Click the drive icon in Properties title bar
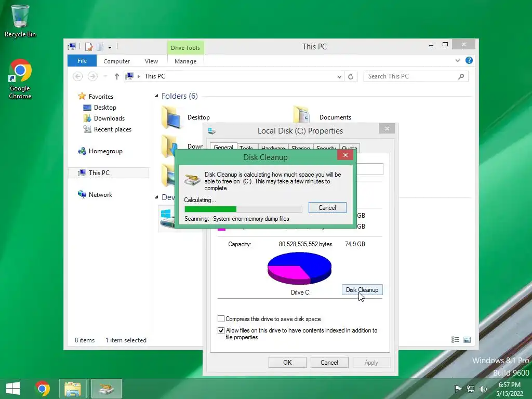 [212, 131]
